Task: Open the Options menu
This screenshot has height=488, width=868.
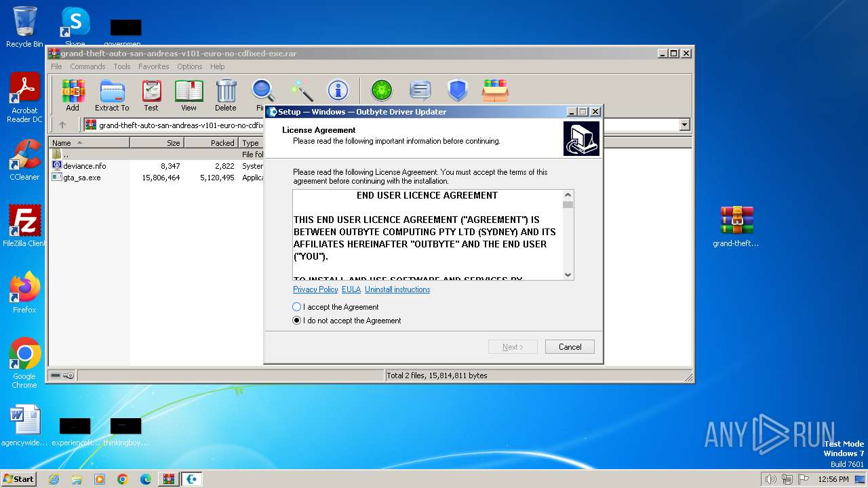Action: pyautogui.click(x=190, y=66)
